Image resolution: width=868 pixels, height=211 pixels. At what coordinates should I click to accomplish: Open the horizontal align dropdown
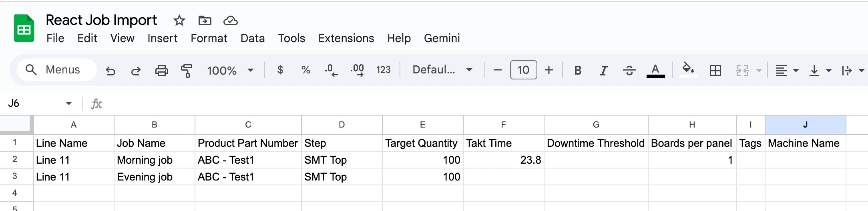(786, 71)
